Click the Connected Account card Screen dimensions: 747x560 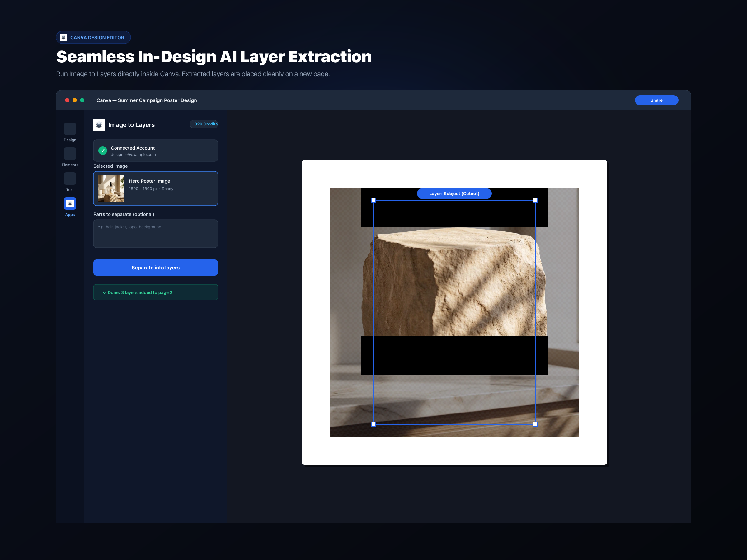[x=155, y=151]
